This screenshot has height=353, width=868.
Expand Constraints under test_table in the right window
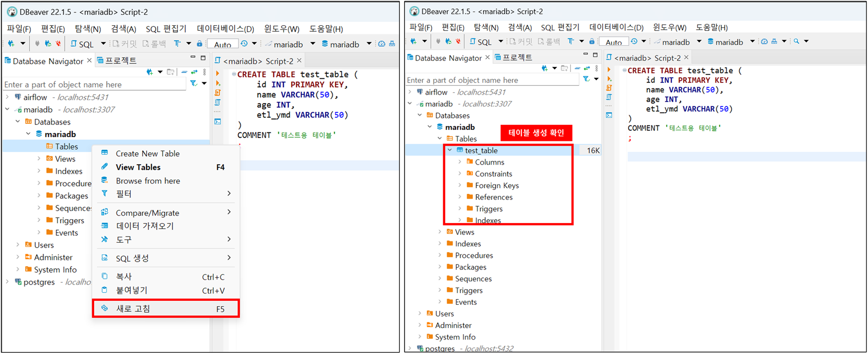(460, 174)
